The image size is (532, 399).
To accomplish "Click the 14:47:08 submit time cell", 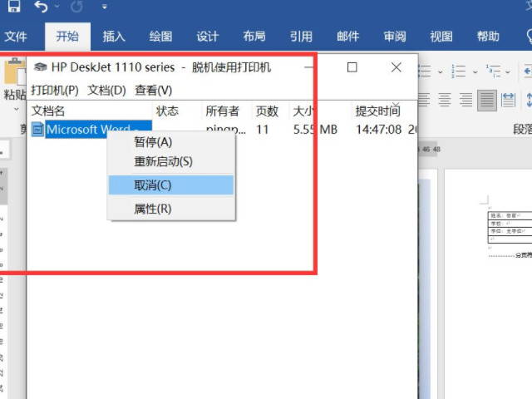I will coord(379,130).
